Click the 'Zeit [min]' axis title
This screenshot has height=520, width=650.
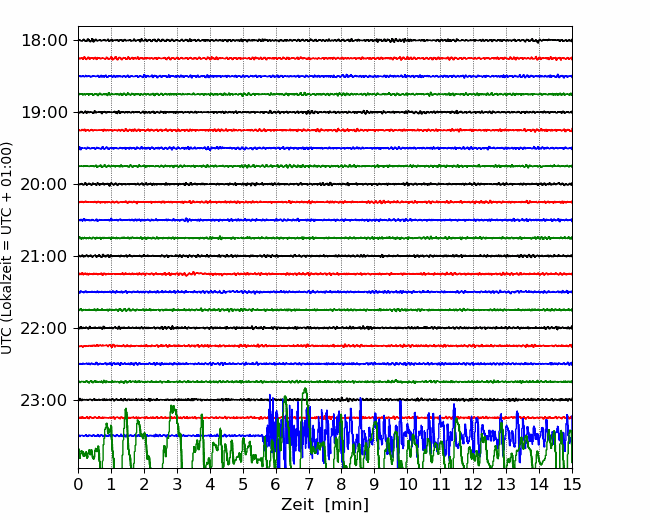click(x=325, y=505)
